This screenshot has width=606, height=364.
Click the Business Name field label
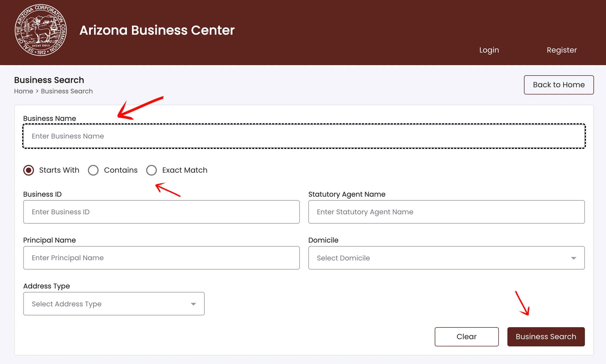tap(50, 118)
